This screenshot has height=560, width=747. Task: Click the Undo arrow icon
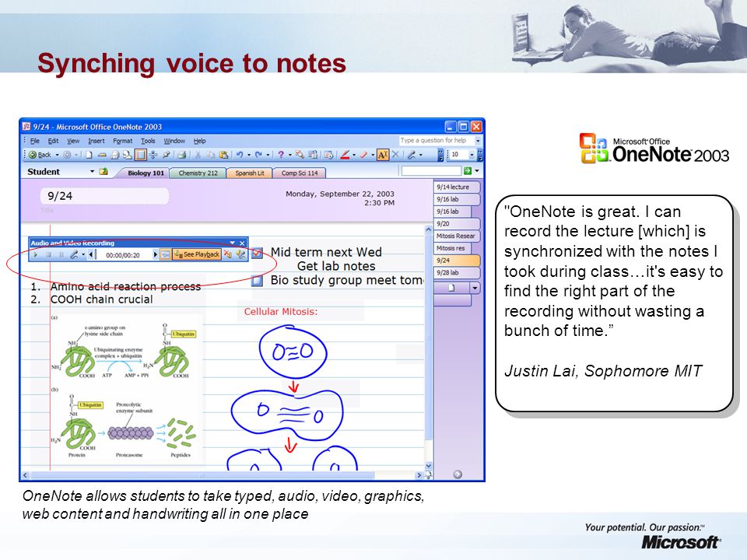[240, 155]
